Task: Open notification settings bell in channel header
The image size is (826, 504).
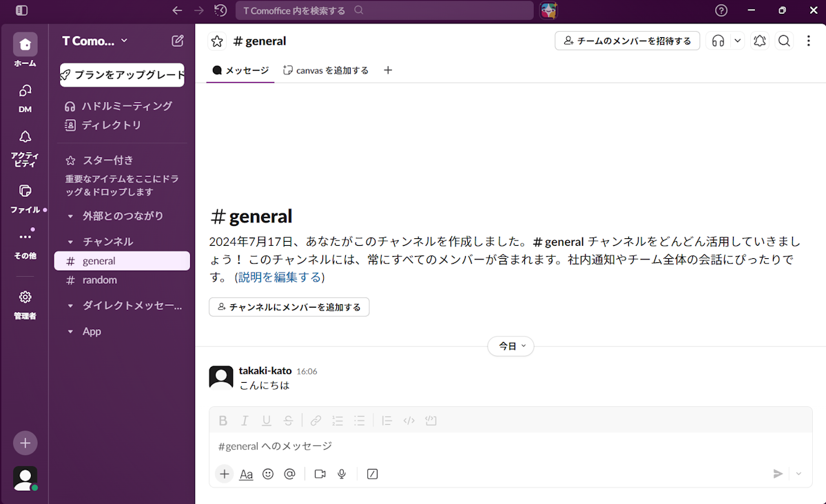Action: [x=760, y=41]
